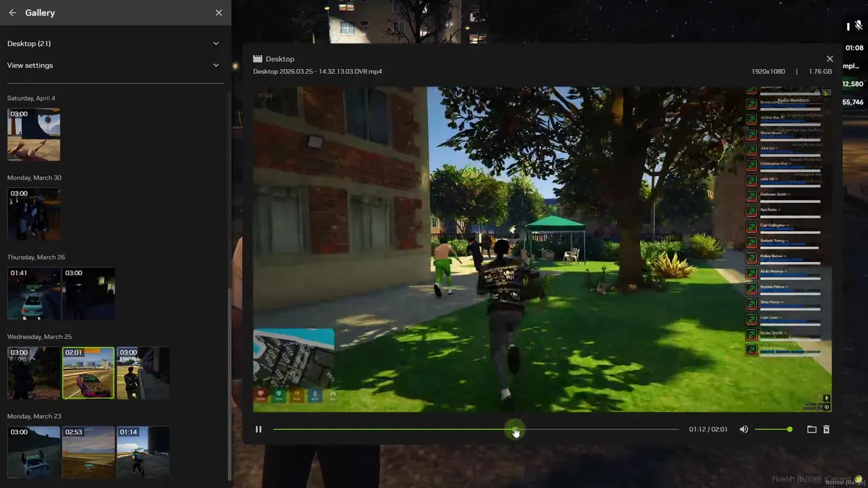
Task: Open first 03:00 clip from March 25
Action: coord(34,373)
